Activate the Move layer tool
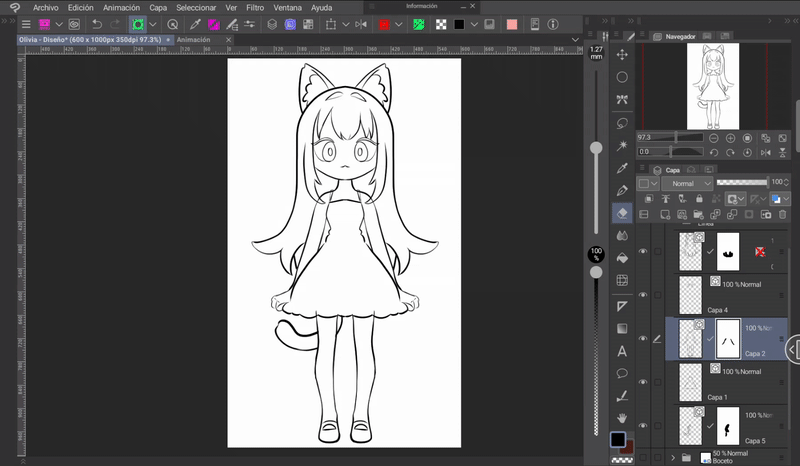 point(622,55)
